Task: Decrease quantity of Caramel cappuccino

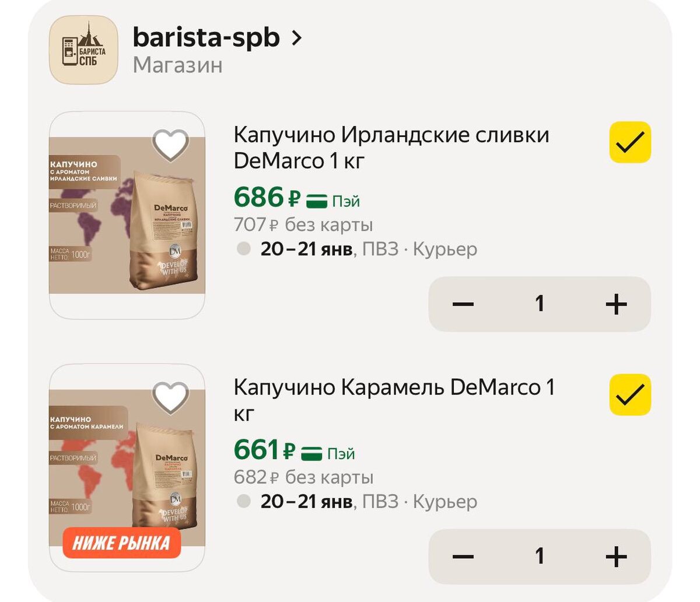Action: tap(463, 556)
